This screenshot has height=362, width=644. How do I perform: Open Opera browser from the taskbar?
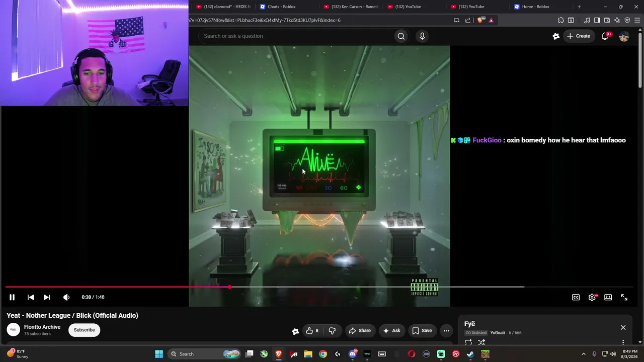[412, 354]
